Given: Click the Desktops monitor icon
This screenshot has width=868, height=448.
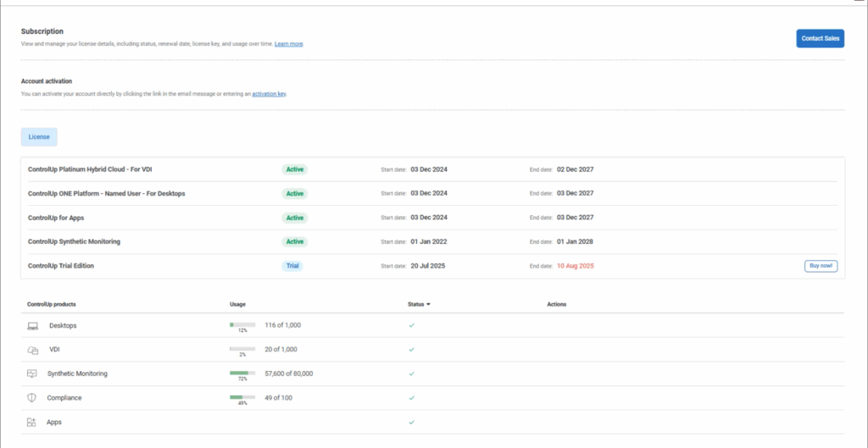Looking at the screenshot, I should 32,326.
